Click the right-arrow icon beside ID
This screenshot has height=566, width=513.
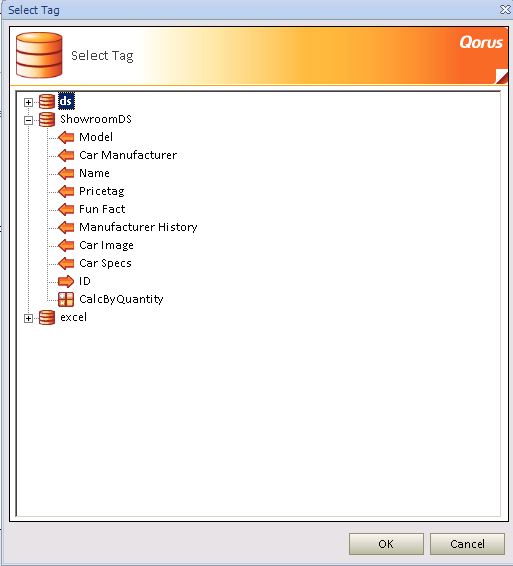(66, 281)
